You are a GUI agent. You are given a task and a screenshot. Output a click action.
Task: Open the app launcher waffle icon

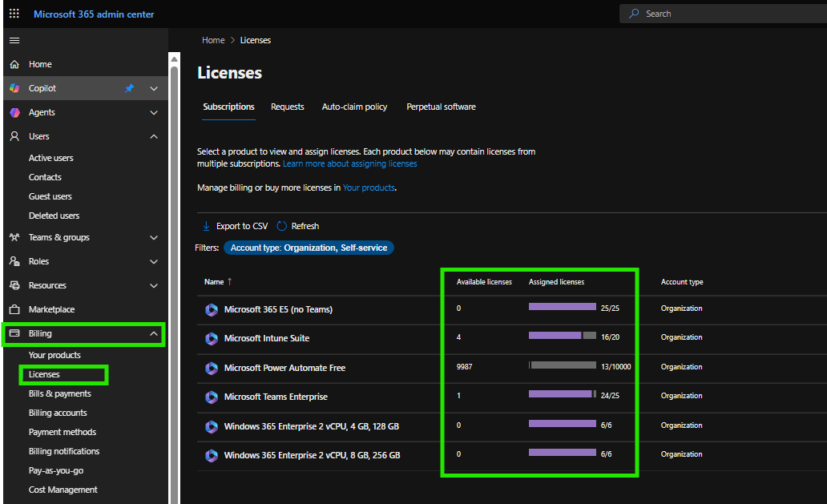pyautogui.click(x=14, y=14)
